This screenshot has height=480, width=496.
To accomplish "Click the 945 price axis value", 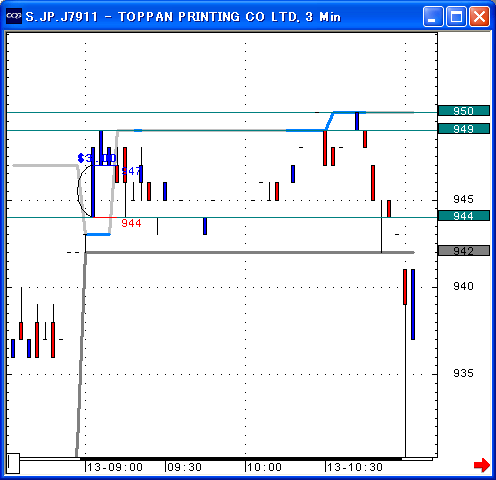I will (463, 199).
